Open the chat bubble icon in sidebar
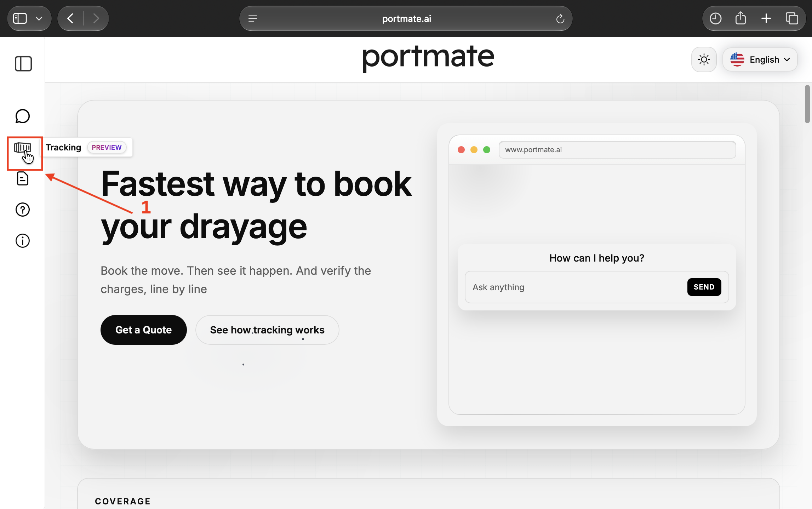 (23, 116)
